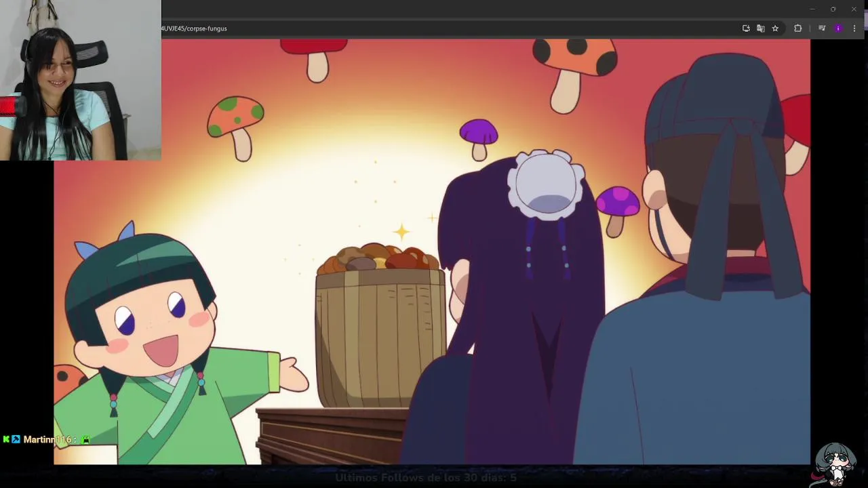Open the translate page icon
Viewport: 868px width, 488px height.
[x=760, y=28]
